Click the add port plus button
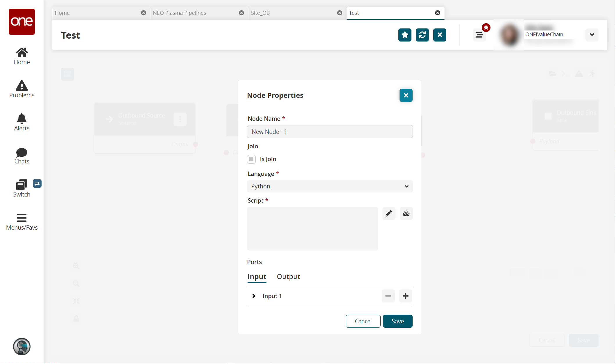Screen dimensions: 616x364 [x=405, y=296]
